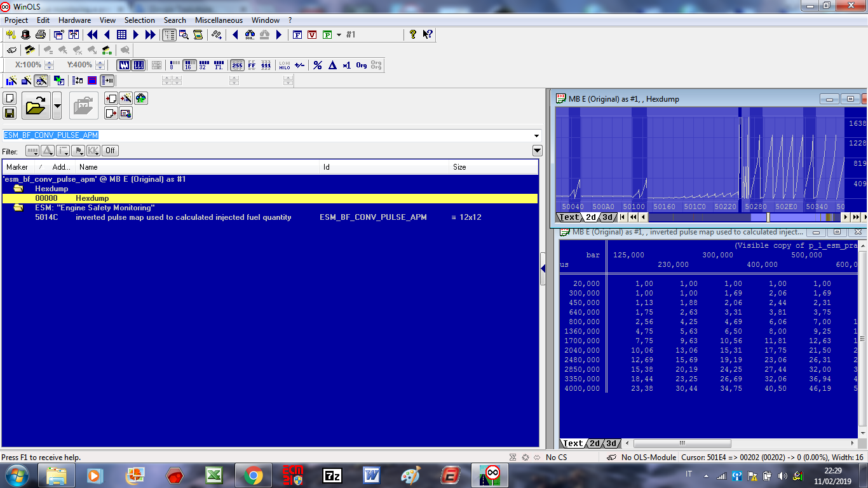Expand the ESM_BF_CONV_PULSE_APM search combo box
868x488 pixels.
[x=537, y=135]
